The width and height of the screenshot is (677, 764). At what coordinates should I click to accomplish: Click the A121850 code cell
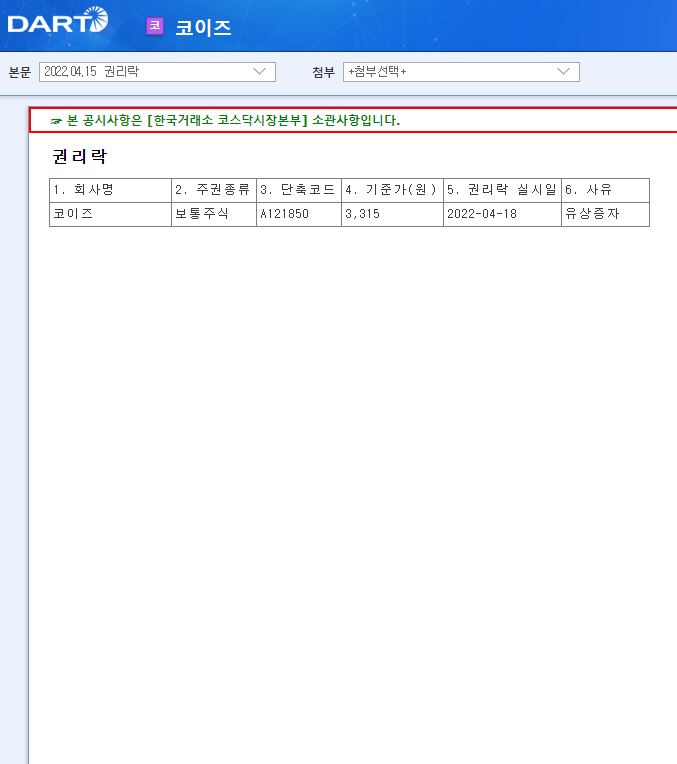pyautogui.click(x=299, y=214)
